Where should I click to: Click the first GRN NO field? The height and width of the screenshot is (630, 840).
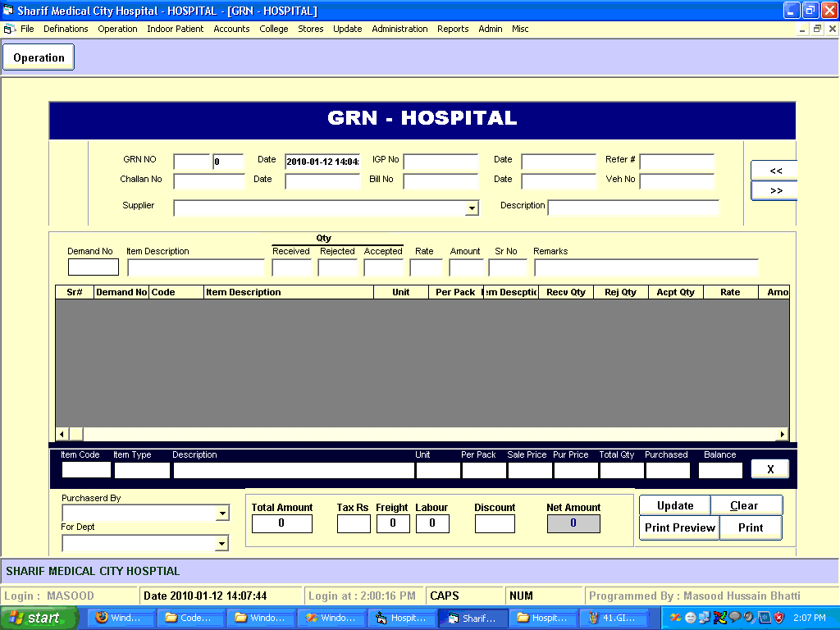click(191, 162)
